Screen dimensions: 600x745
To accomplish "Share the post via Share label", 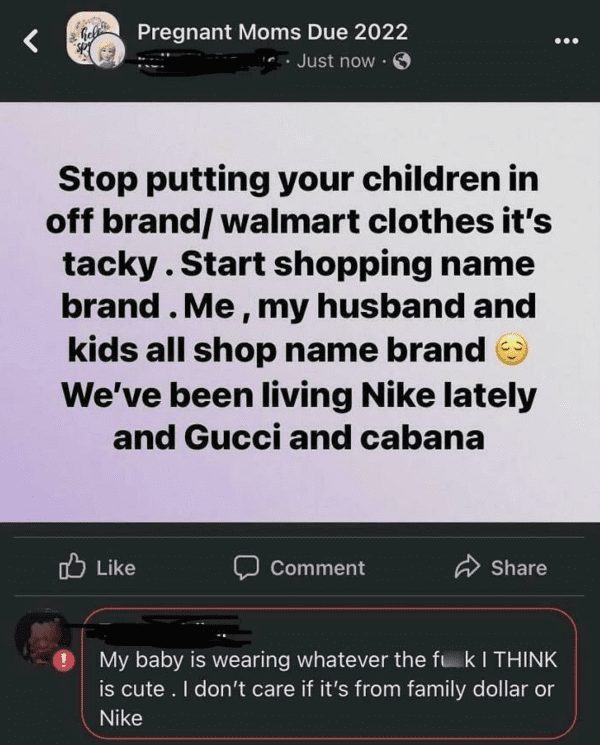I will click(519, 568).
